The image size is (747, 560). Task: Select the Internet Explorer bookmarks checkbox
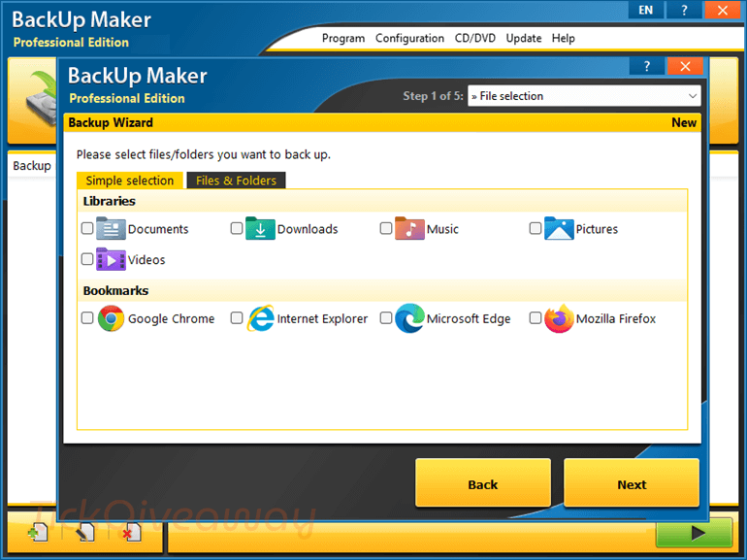[237, 318]
